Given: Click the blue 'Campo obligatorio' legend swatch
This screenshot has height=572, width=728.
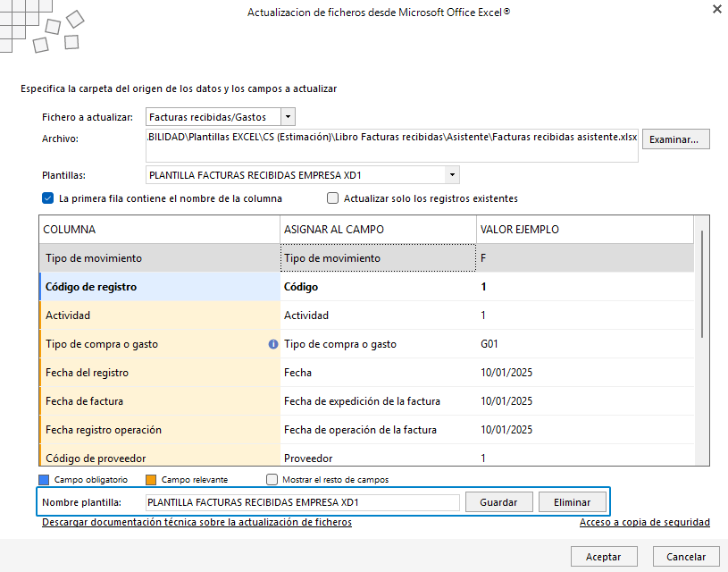Looking at the screenshot, I should tap(44, 480).
